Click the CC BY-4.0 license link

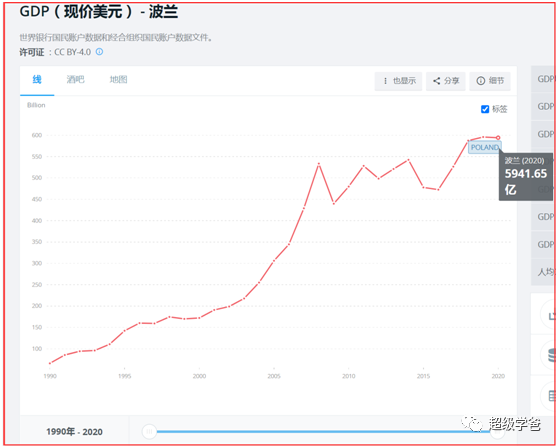[x=73, y=52]
